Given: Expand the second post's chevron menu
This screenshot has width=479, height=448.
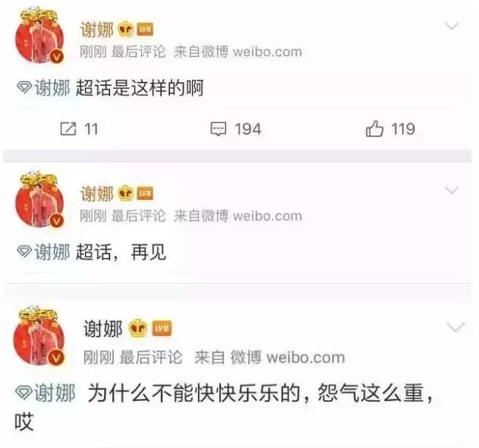Looking at the screenshot, I should click(452, 190).
